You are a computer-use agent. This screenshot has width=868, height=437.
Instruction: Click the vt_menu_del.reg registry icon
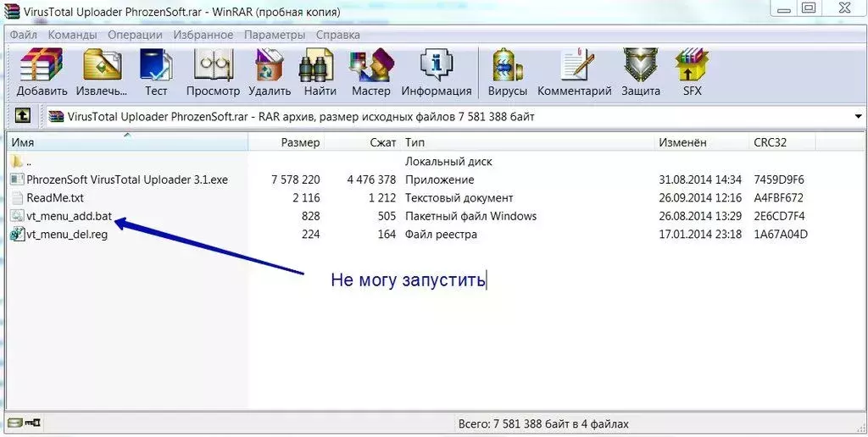pos(18,234)
